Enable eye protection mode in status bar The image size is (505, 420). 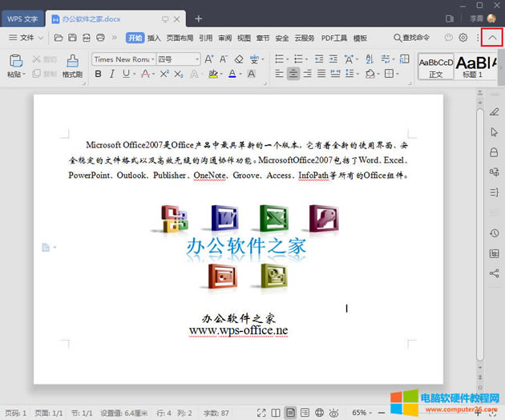point(335,413)
